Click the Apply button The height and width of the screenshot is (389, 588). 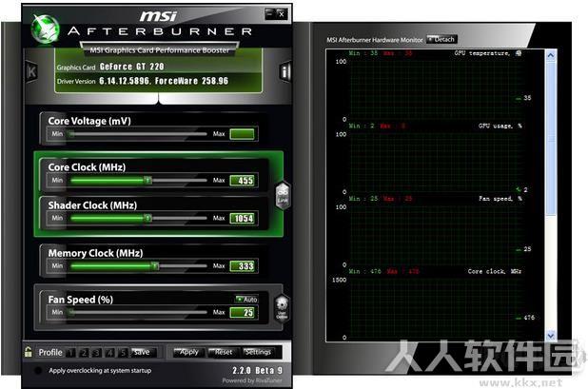tap(188, 352)
